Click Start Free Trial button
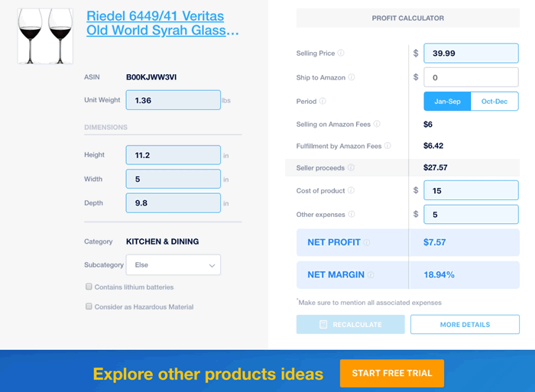This screenshot has width=535, height=392. (392, 373)
